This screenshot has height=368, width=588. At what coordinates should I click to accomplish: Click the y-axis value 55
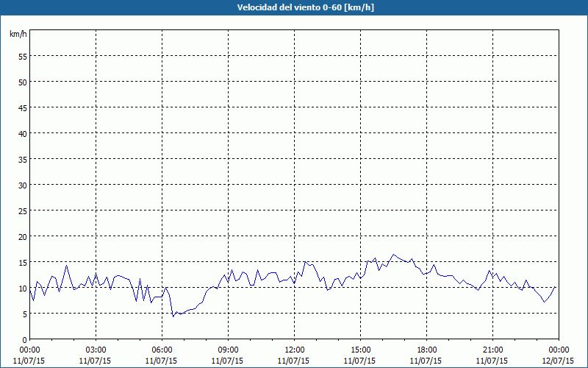pyautogui.click(x=23, y=57)
